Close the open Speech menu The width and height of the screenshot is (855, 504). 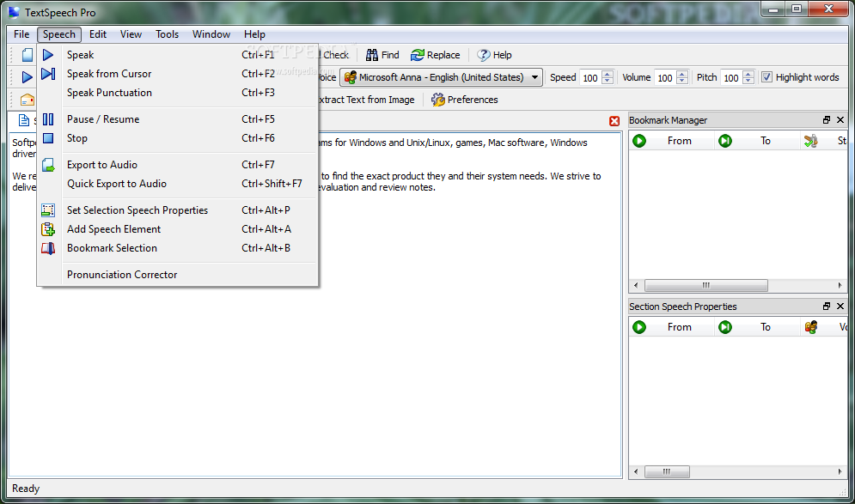pos(59,34)
